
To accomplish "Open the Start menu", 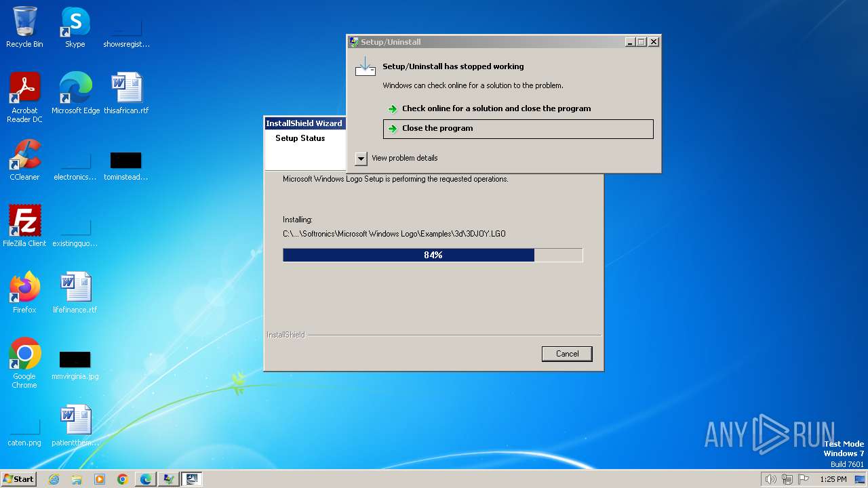I will [18, 479].
